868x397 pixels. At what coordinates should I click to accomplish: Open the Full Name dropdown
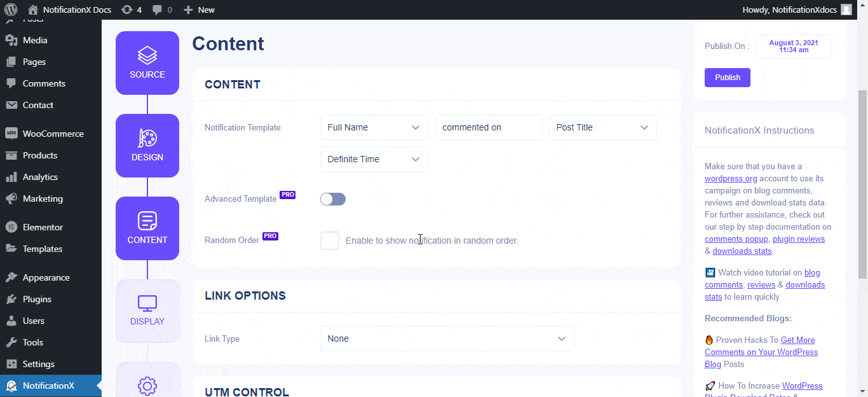(374, 127)
